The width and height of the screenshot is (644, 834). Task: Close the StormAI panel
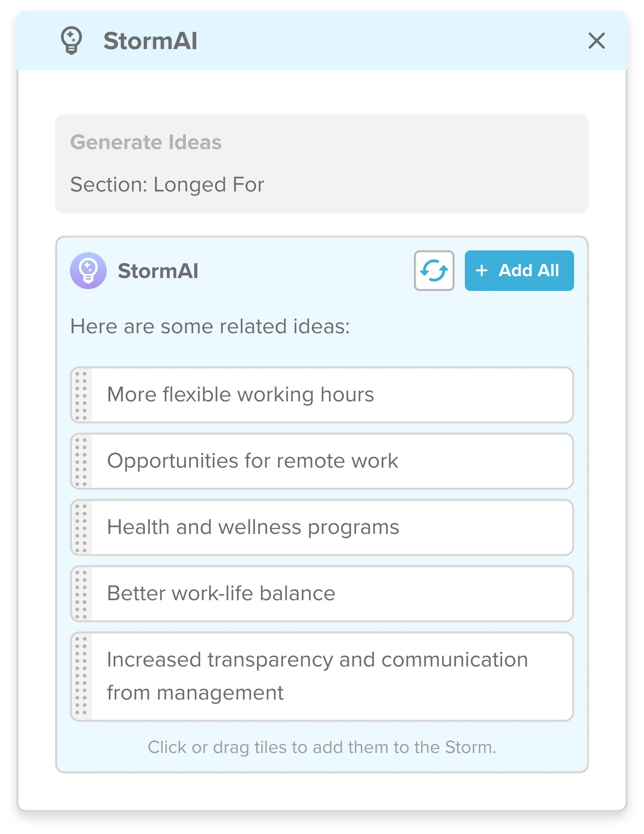[596, 41]
